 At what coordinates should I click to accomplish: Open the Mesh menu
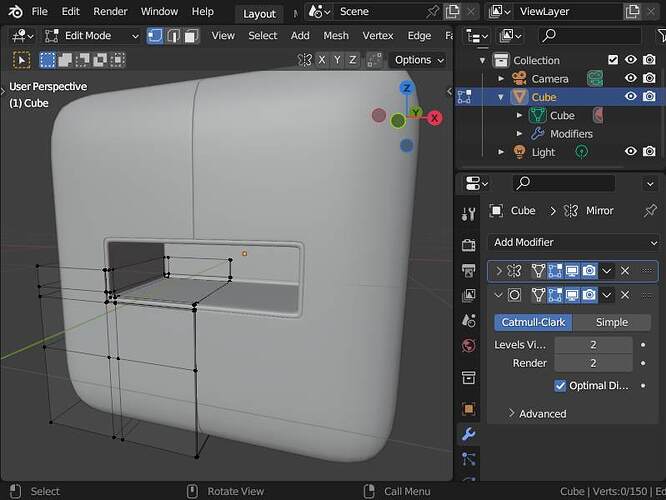336,36
